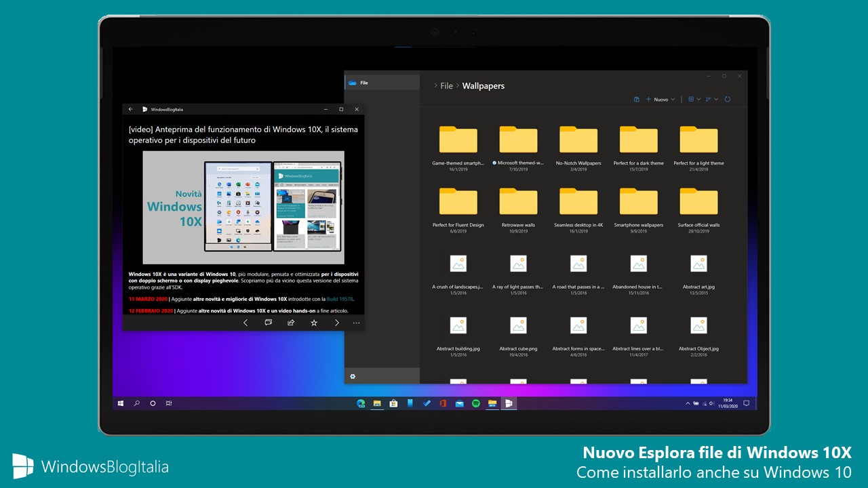Click the next article arrow in WindowsBlogItalia
The image size is (868, 488).
click(x=336, y=323)
